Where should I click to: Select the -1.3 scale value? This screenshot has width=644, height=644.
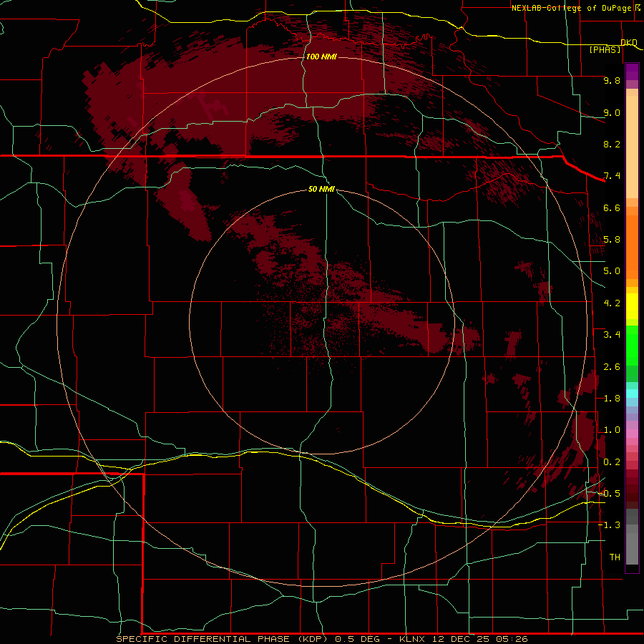point(609,525)
